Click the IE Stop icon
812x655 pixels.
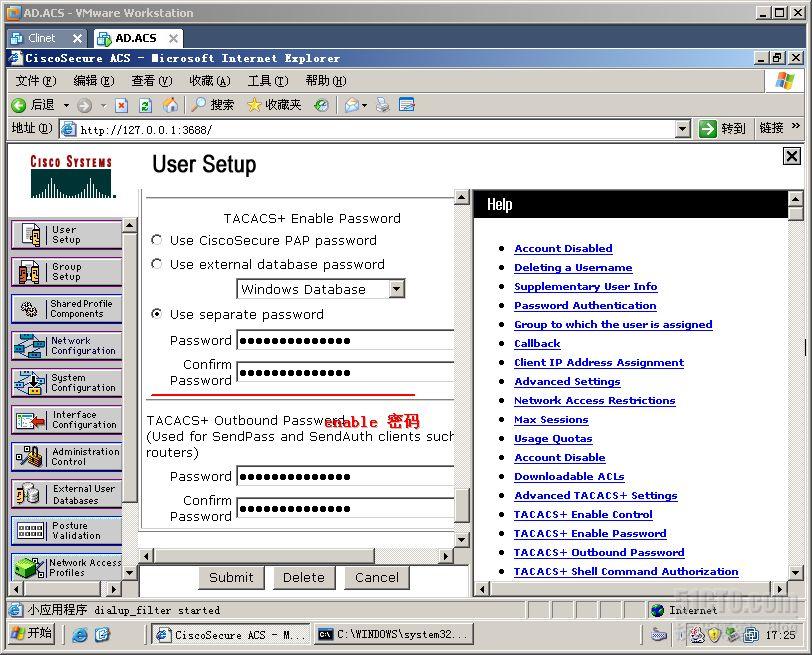(121, 106)
